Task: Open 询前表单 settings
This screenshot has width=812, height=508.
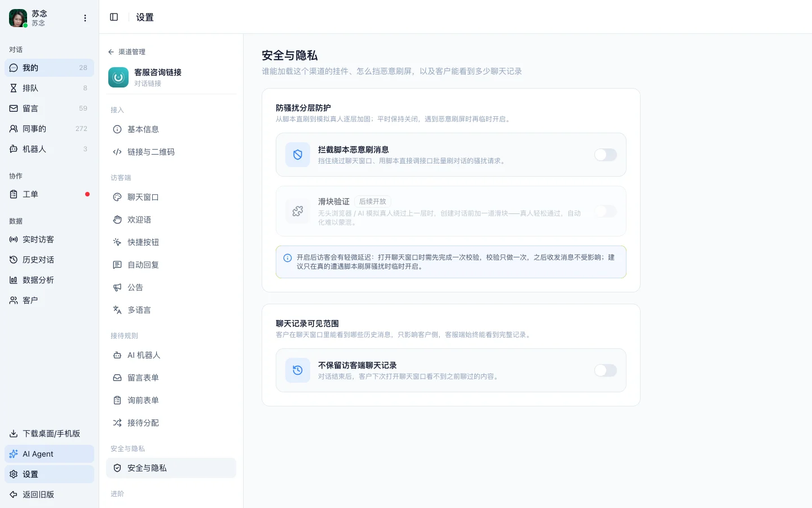Action: 171,400
